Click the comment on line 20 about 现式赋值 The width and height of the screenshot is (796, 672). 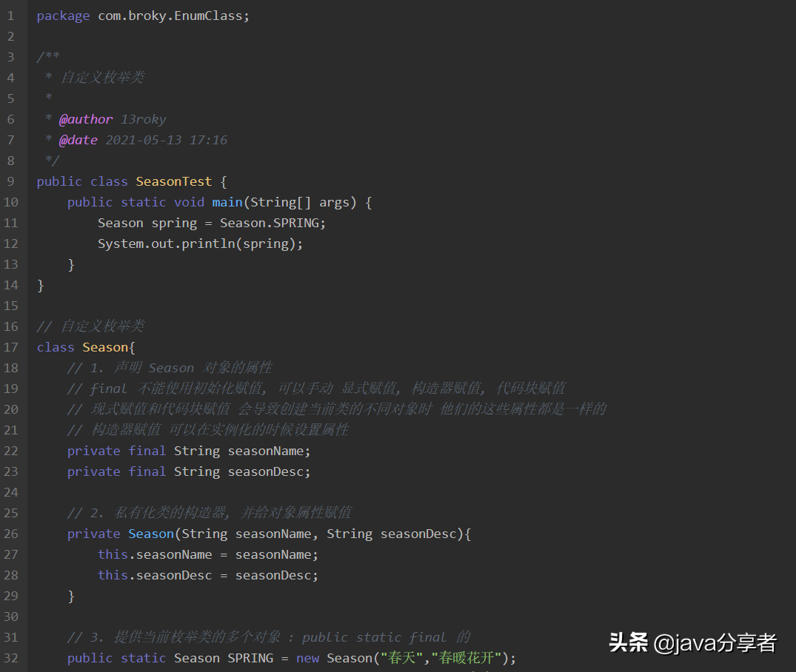337,409
